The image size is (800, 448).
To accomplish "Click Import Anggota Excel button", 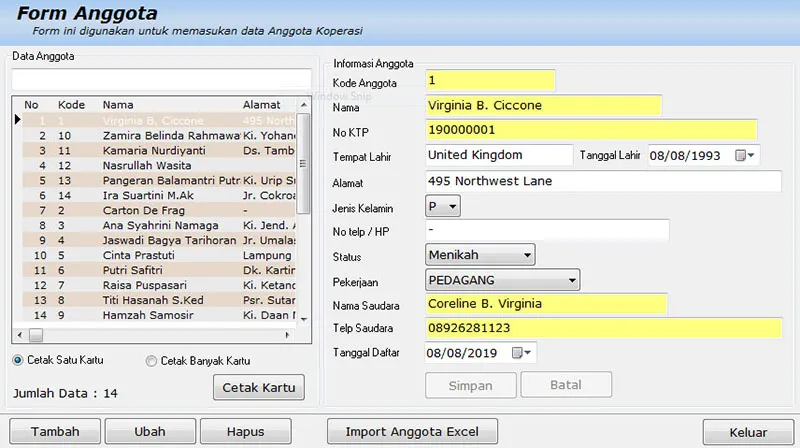I will [x=412, y=432].
